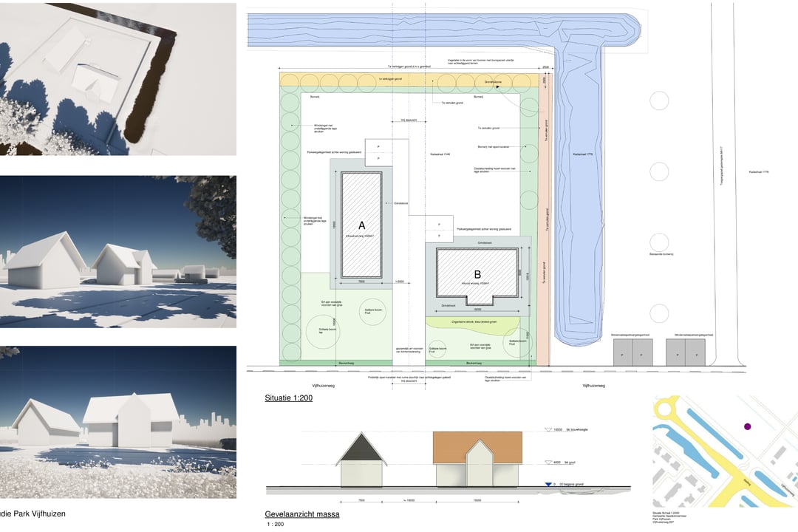Open the middle render of two houses
Viewport: 798px width, 532px height.
(x=118, y=251)
